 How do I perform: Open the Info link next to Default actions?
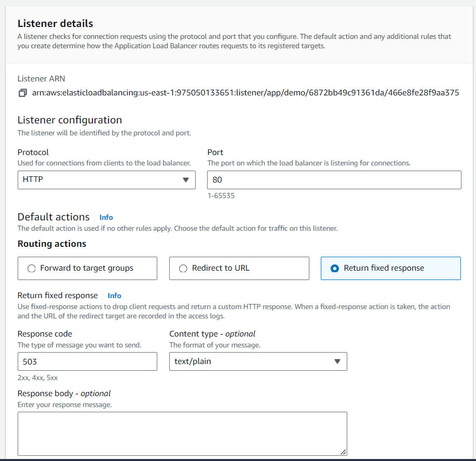(x=106, y=217)
